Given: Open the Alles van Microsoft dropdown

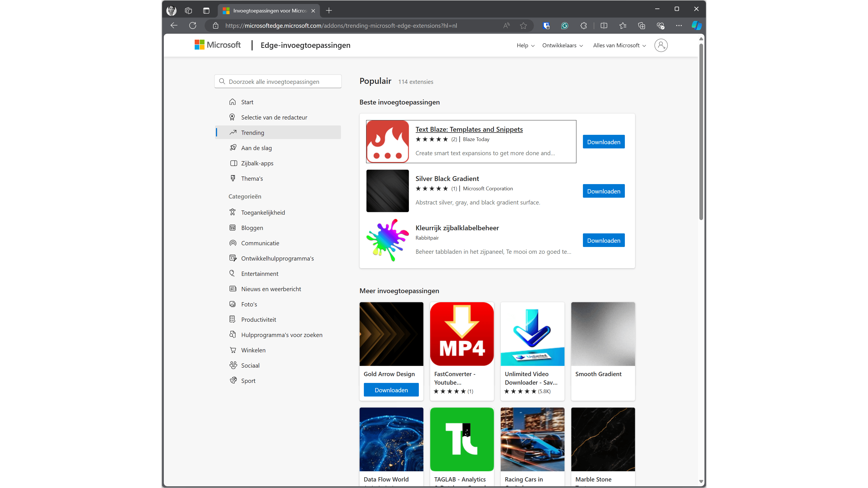Looking at the screenshot, I should click(x=619, y=45).
